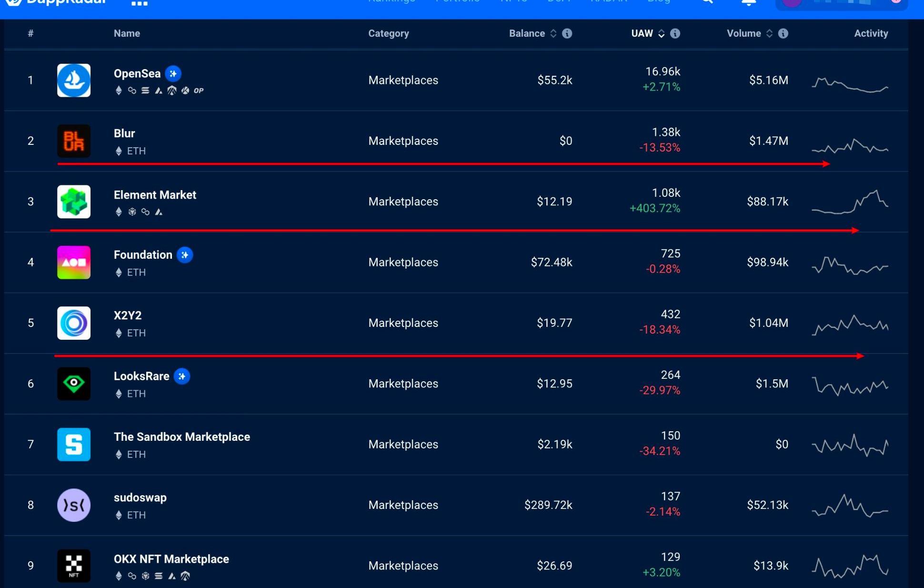Click the OKX NFT Marketplace logo
The height and width of the screenshot is (588, 924).
[74, 566]
